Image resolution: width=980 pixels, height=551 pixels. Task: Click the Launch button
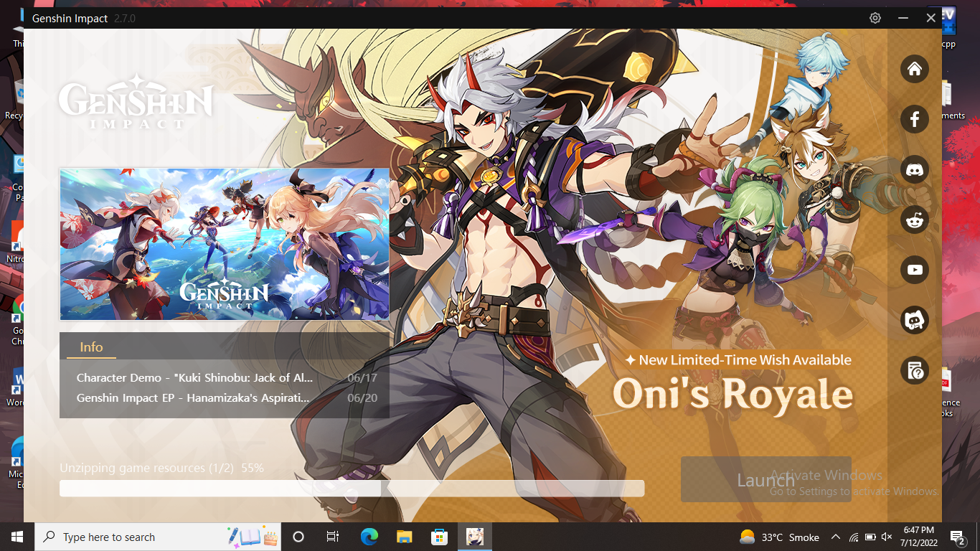[765, 479]
